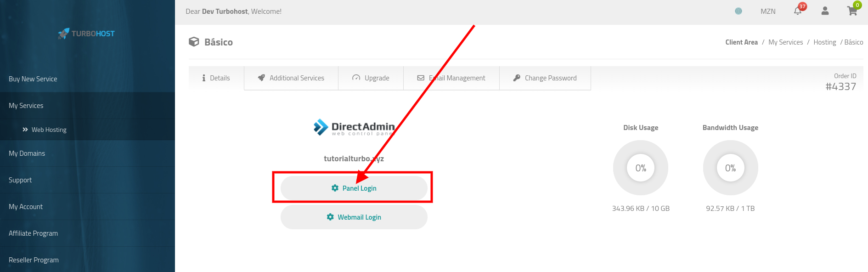Viewport: 868px width, 272px height.
Task: Click the DirectAdmin logo
Action: tap(354, 127)
